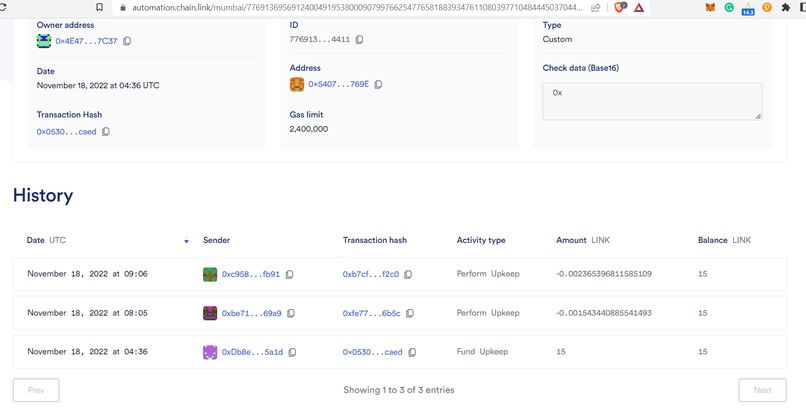Image resolution: width=806 pixels, height=418 pixels.
Task: Click the orange contract address identicon
Action: (297, 84)
